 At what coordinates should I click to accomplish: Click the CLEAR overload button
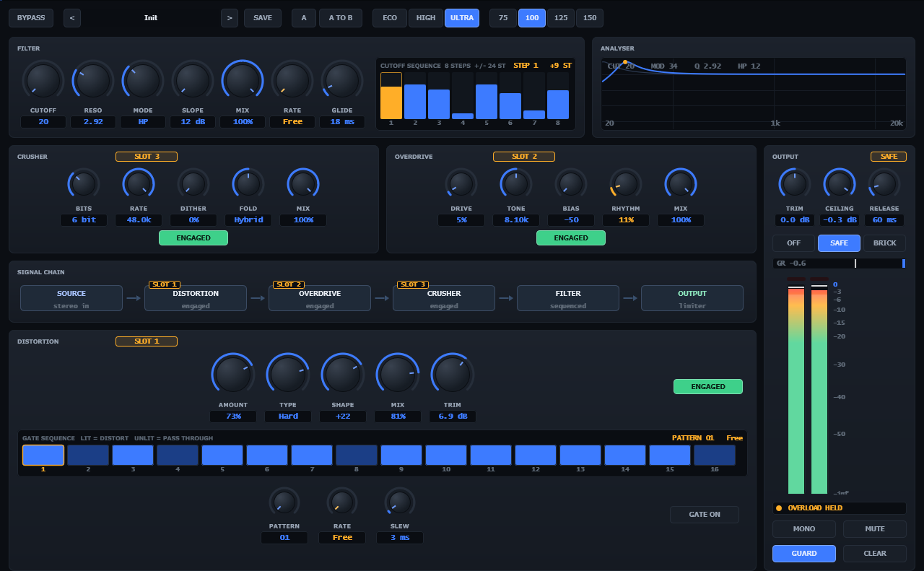pos(875,554)
